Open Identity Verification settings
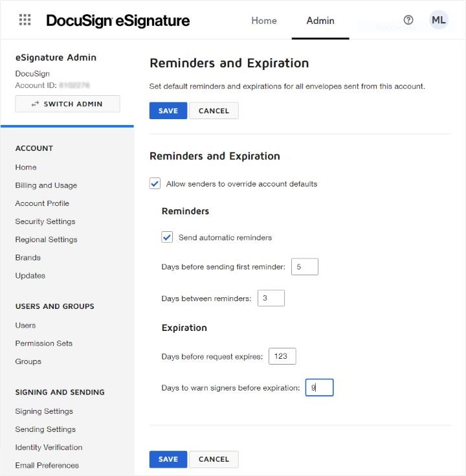The width and height of the screenshot is (466, 476). [49, 447]
